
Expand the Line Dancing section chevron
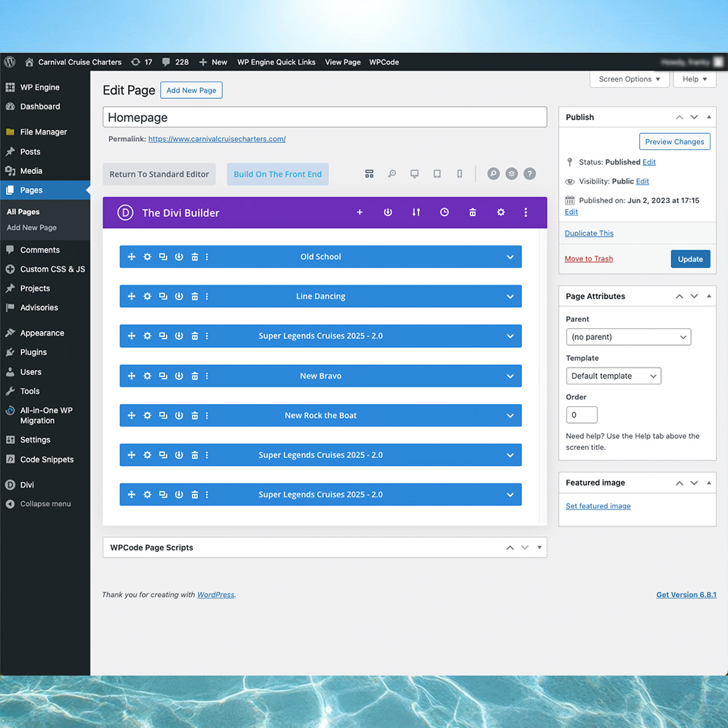(510, 297)
